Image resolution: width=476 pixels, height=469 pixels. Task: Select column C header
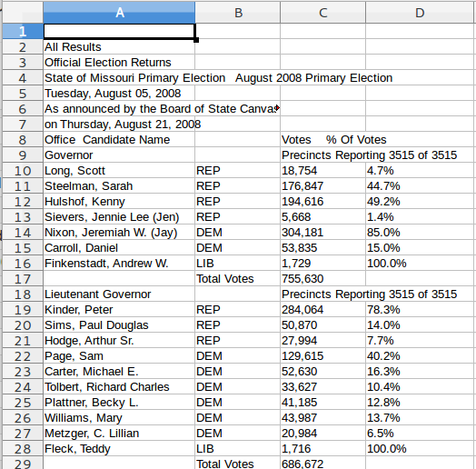point(323,13)
